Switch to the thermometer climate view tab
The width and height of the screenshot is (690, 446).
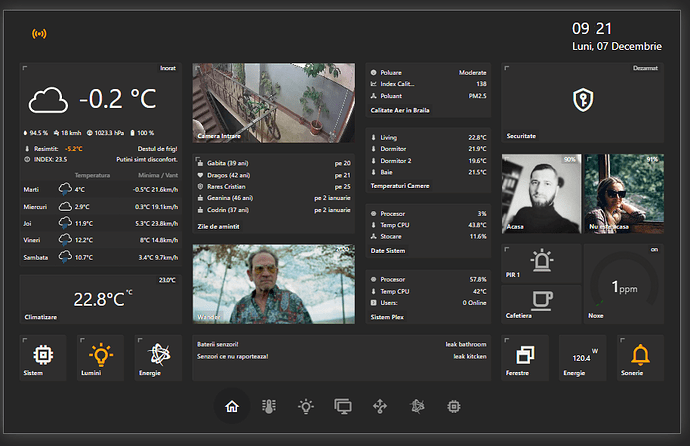pyautogui.click(x=268, y=406)
